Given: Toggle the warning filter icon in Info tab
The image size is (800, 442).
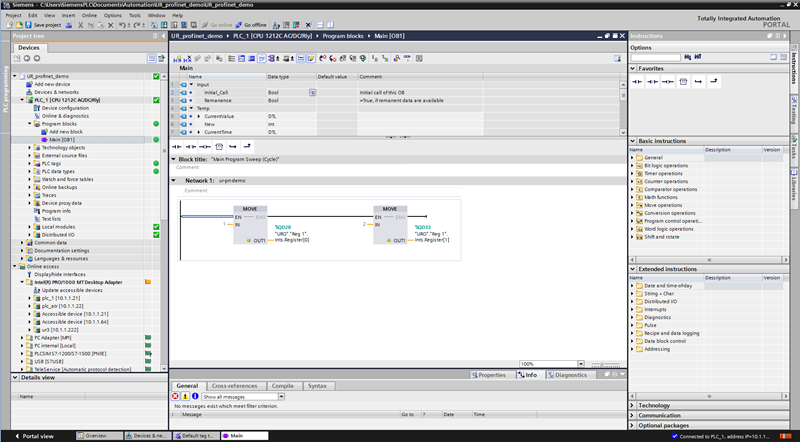Looking at the screenshot, I should click(x=185, y=397).
